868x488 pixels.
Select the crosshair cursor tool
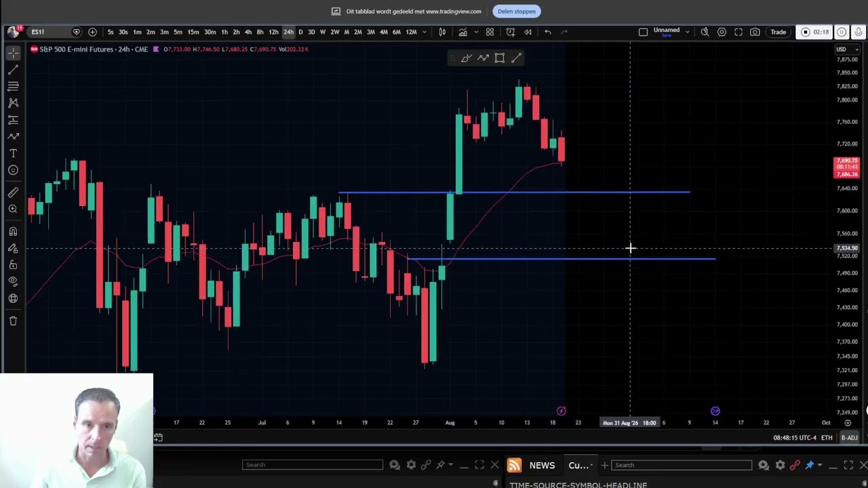[13, 54]
